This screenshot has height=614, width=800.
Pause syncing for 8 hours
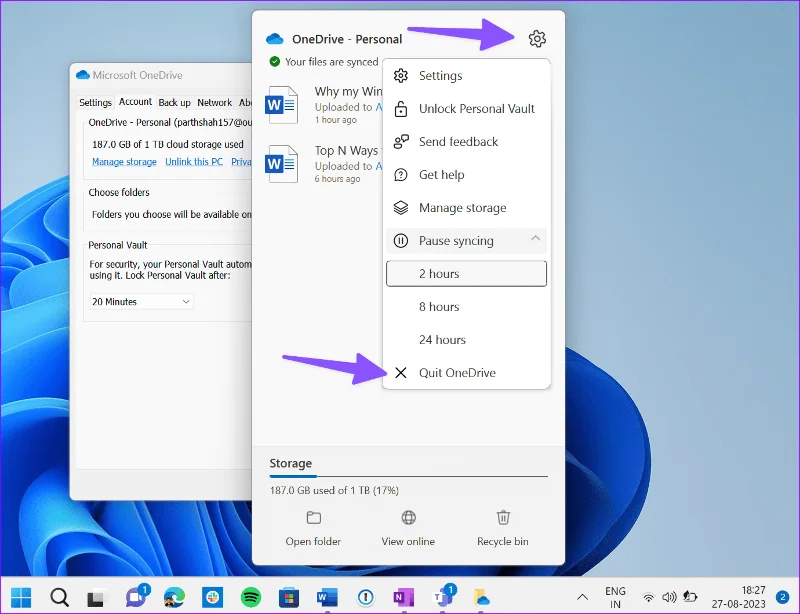click(466, 307)
